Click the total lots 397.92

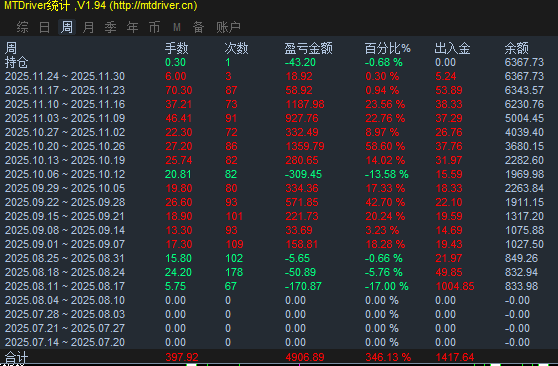(x=182, y=357)
